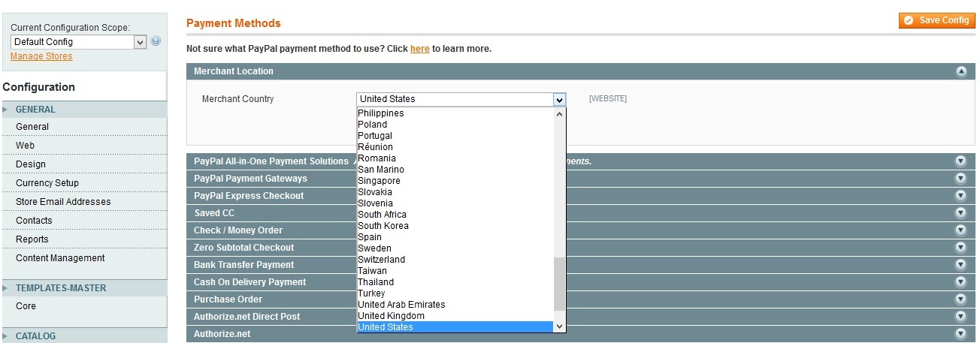Select Poland in country list
Image resolution: width=980 pixels, height=343 pixels.
click(x=455, y=125)
